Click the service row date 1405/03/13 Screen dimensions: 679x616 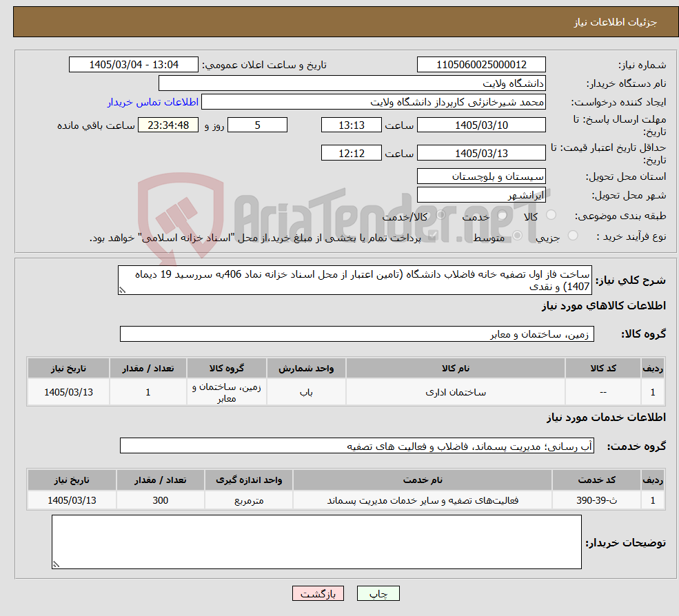point(72,500)
